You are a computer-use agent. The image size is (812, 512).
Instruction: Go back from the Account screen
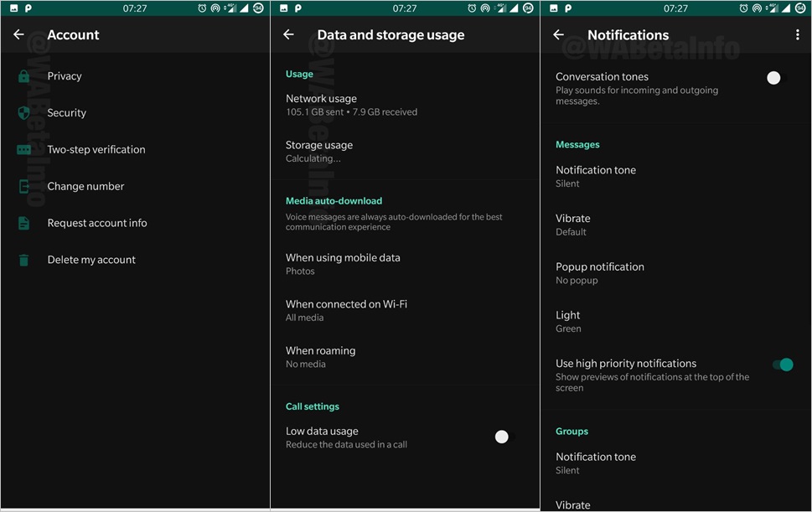[x=18, y=35]
